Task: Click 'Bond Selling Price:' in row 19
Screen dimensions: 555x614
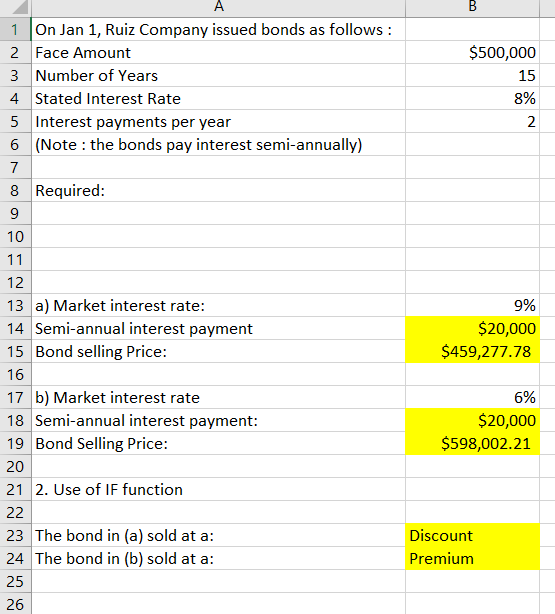Action: click(x=218, y=444)
